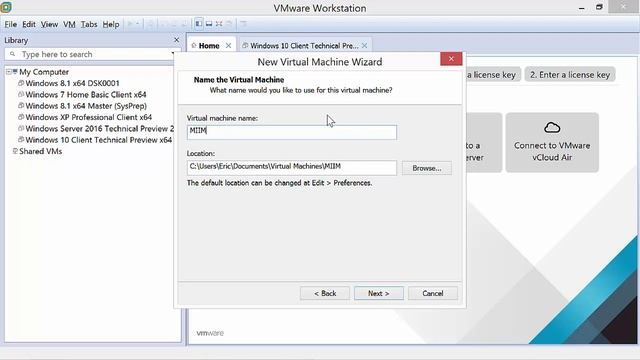Select the My Computer tree label
This screenshot has width=640, height=360.
click(x=44, y=72)
